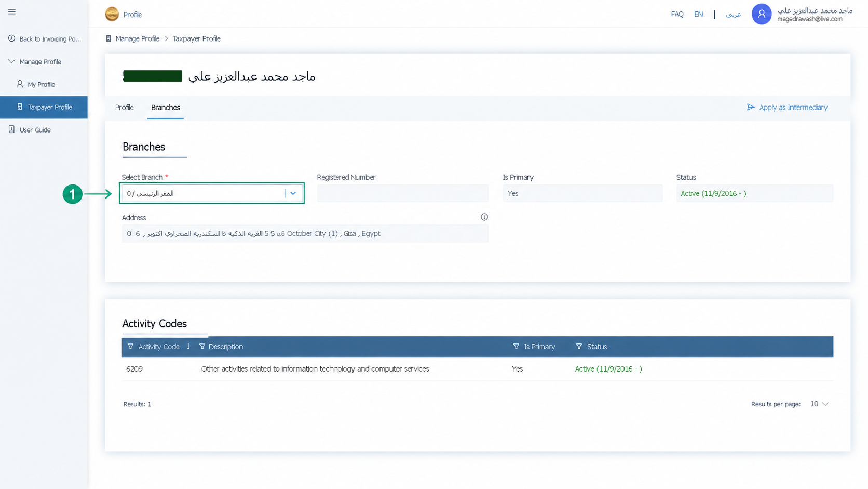
Task: Click the Activity Code filter icon
Action: [x=130, y=347]
